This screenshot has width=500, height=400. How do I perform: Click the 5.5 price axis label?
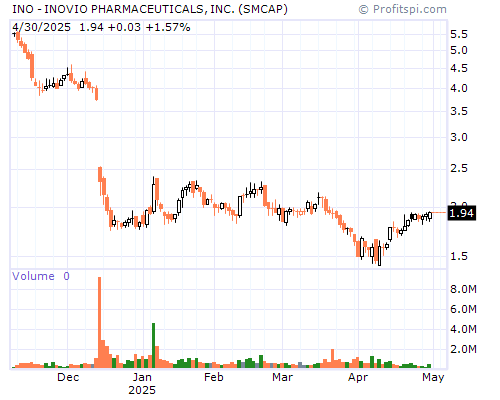tap(459, 34)
